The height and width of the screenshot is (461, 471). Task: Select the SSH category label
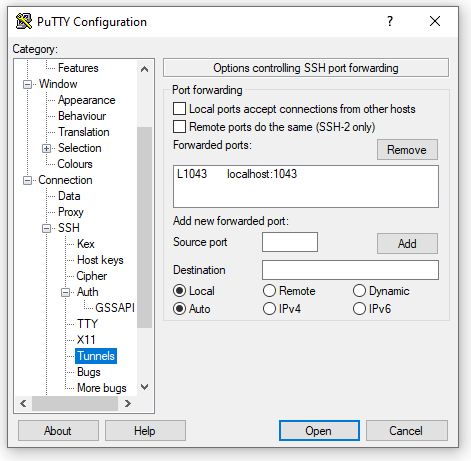click(x=69, y=228)
